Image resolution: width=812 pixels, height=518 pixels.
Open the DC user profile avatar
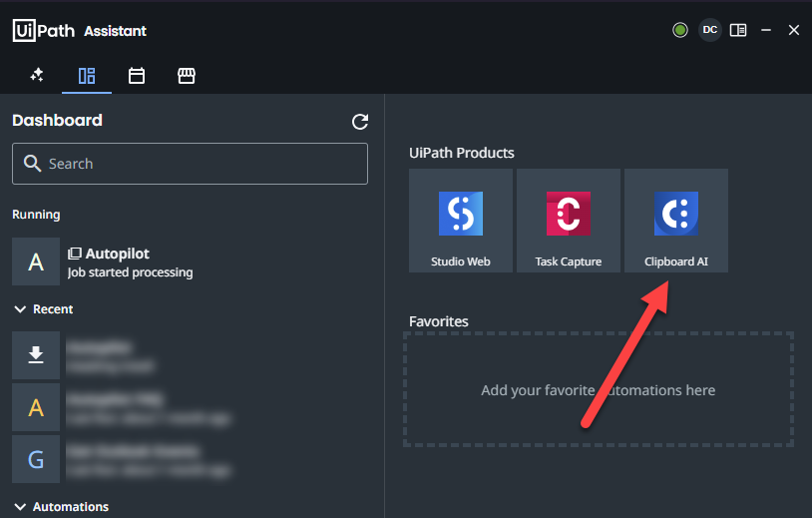point(709,30)
